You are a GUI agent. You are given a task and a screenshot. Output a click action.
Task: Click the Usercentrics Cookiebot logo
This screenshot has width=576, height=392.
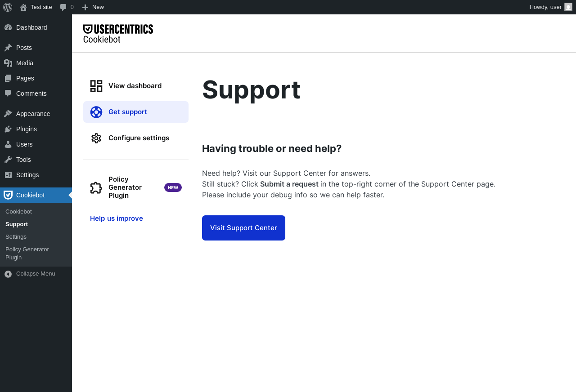click(118, 34)
